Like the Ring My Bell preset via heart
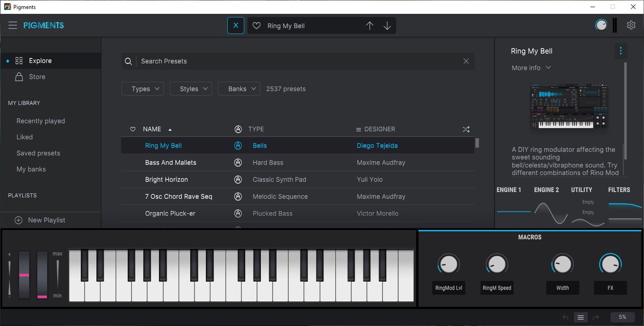The height and width of the screenshot is (326, 644). coord(256,26)
